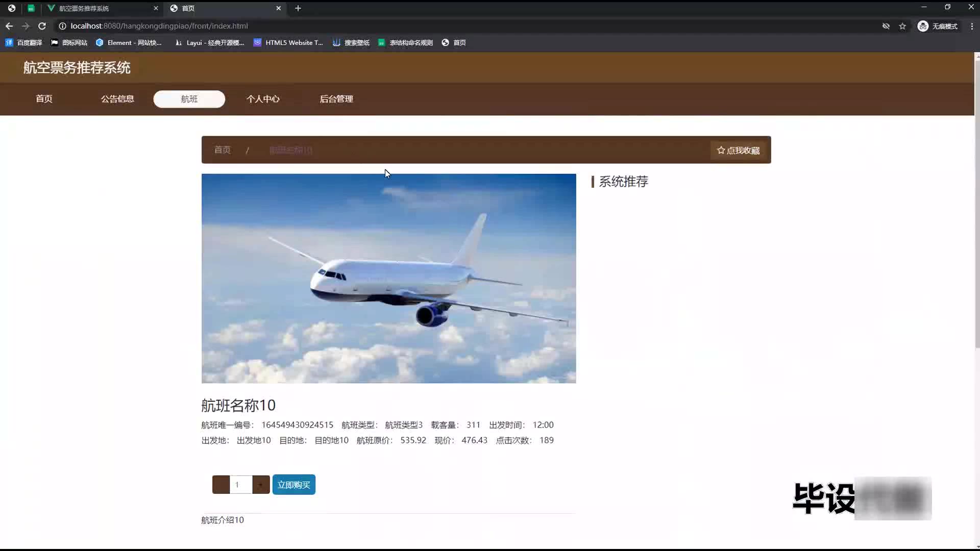
Task: Open 个人中心 in the navigation menu
Action: [263, 99]
